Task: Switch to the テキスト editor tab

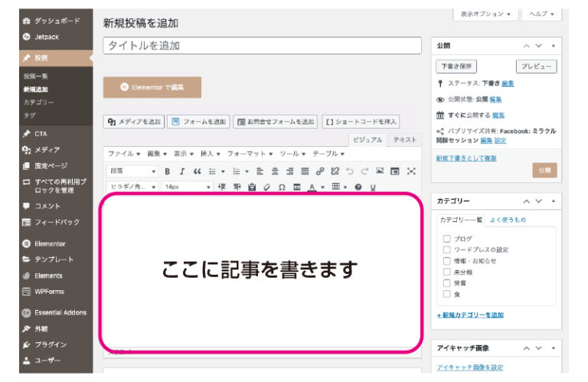Action: pyautogui.click(x=405, y=140)
